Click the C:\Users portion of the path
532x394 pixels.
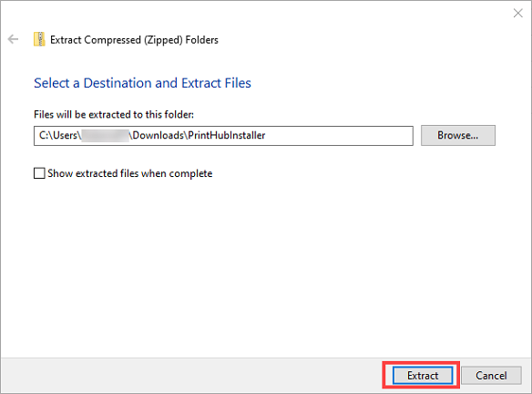58,135
